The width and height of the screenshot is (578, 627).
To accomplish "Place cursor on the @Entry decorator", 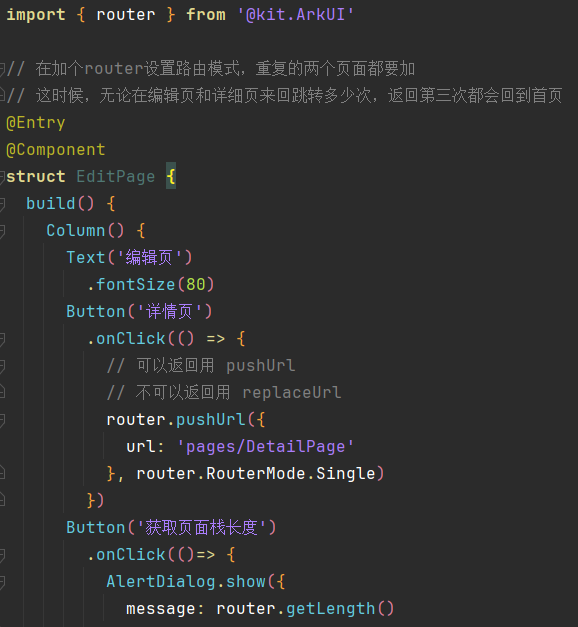I will [36, 123].
